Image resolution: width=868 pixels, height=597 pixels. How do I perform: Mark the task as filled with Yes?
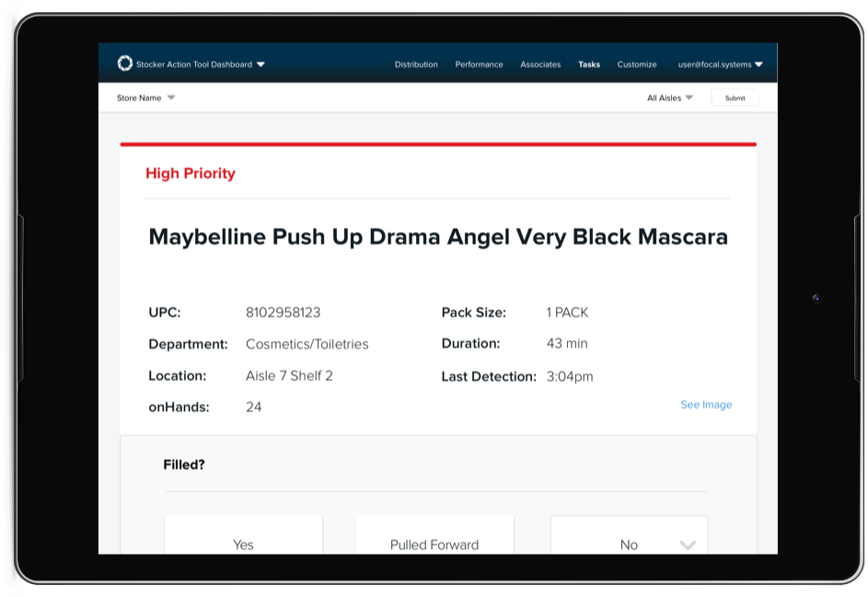tap(244, 535)
